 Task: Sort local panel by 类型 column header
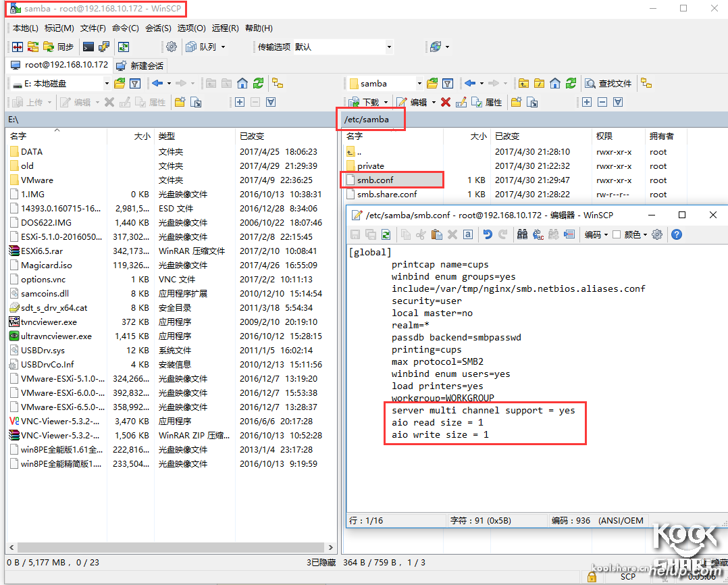(194, 136)
